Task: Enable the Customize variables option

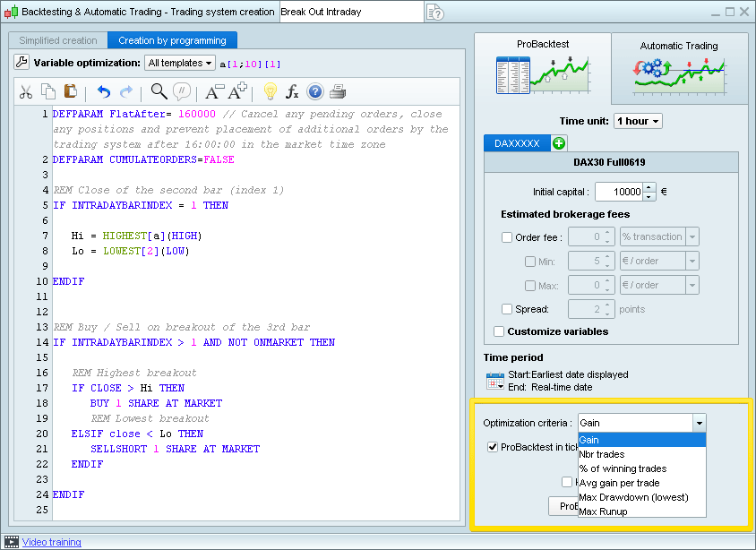Action: (x=499, y=331)
